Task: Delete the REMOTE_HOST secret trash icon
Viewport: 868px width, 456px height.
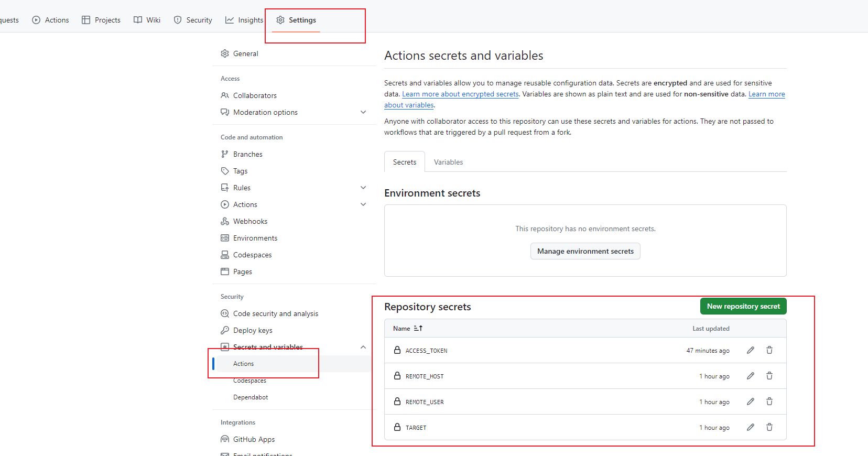Action: point(769,376)
